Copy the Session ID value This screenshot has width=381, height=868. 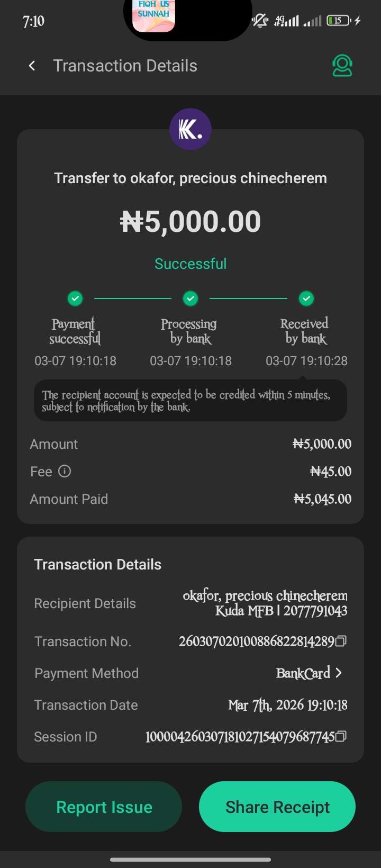341,736
